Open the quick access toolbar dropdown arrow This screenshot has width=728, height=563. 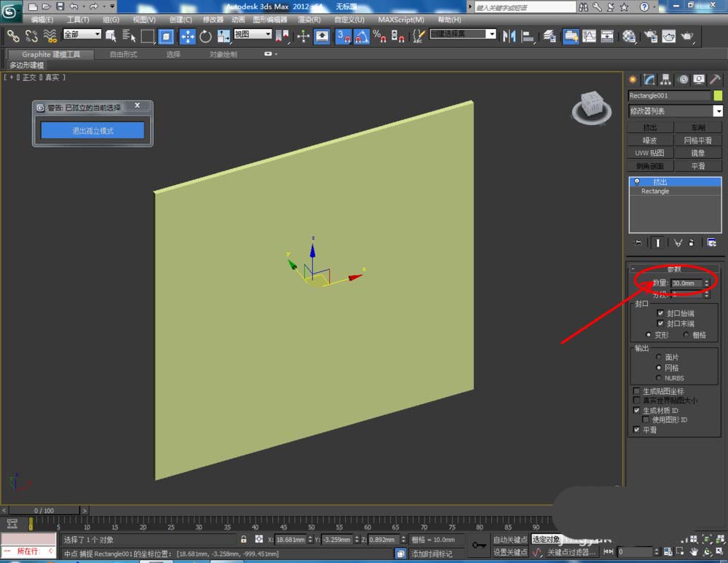click(x=112, y=7)
